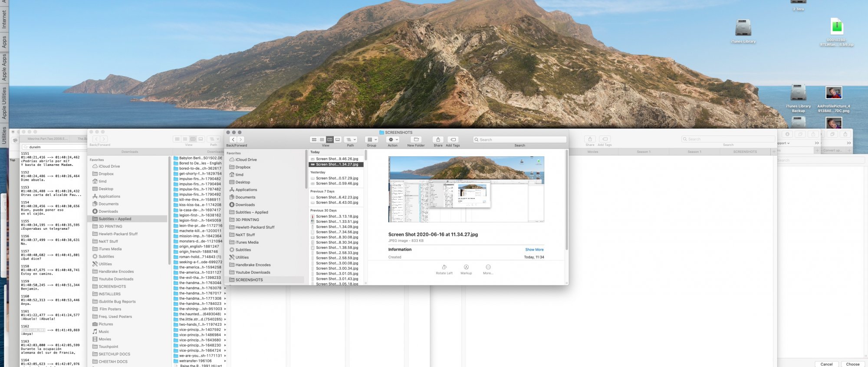Screen dimensions: 868x367
Task: Expand the wetransfer-196106 folder arrow
Action: [x=225, y=361]
